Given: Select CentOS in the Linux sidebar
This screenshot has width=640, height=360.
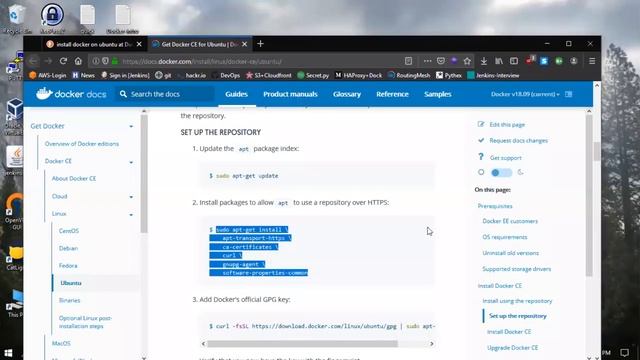Looking at the screenshot, I should click(69, 231).
